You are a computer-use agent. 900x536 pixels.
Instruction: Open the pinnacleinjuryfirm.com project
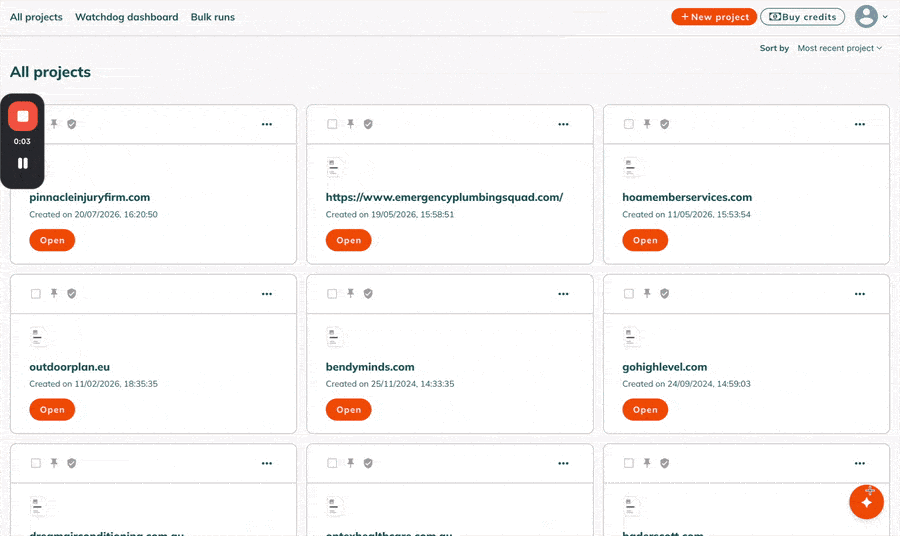click(52, 240)
